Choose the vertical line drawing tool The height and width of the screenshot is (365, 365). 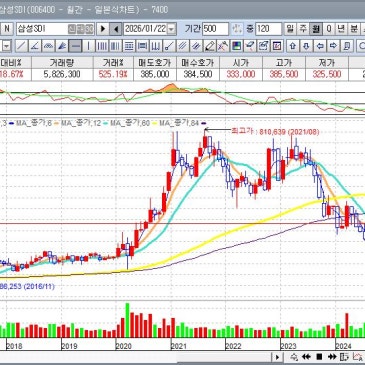pyautogui.click(x=89, y=46)
